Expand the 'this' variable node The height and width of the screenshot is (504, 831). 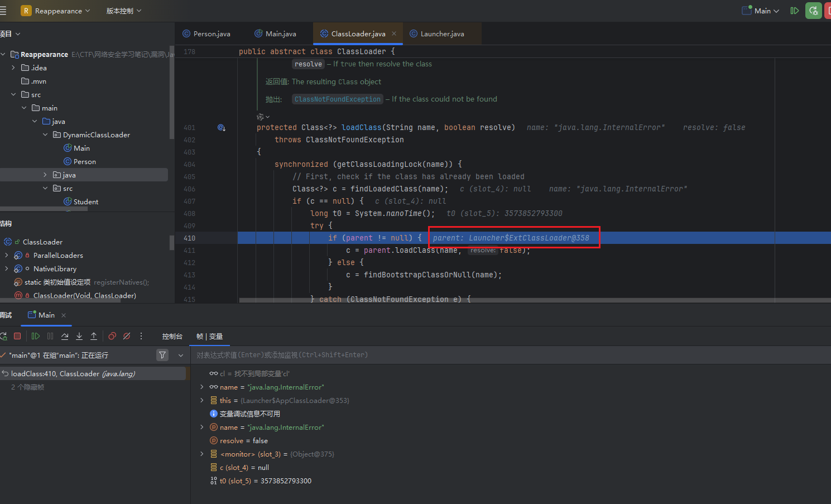[x=201, y=400]
